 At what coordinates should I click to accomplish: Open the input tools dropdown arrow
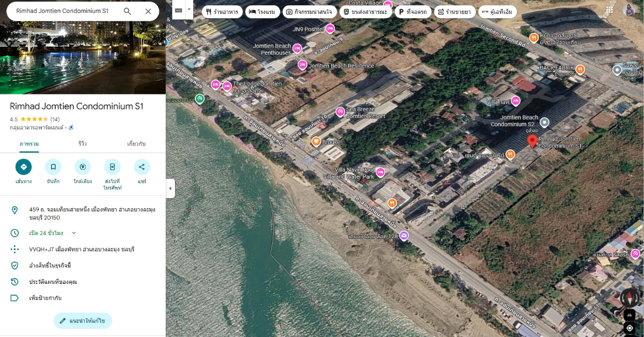coord(189,10)
